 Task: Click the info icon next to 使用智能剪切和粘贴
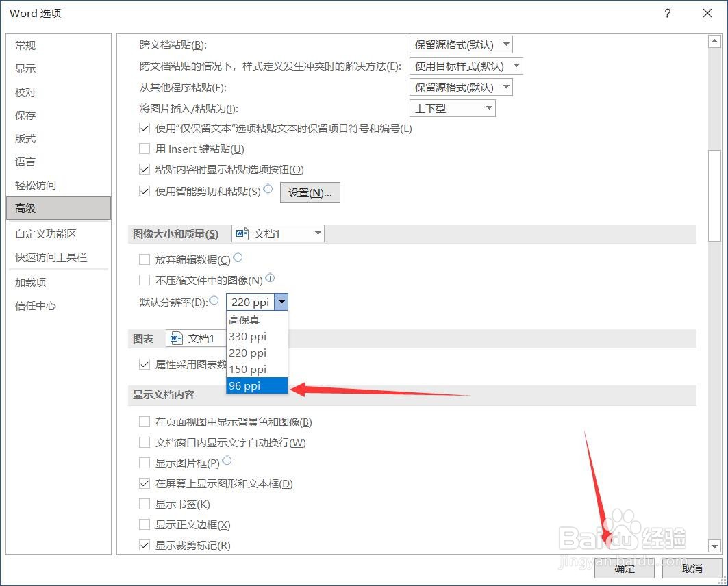(x=269, y=189)
